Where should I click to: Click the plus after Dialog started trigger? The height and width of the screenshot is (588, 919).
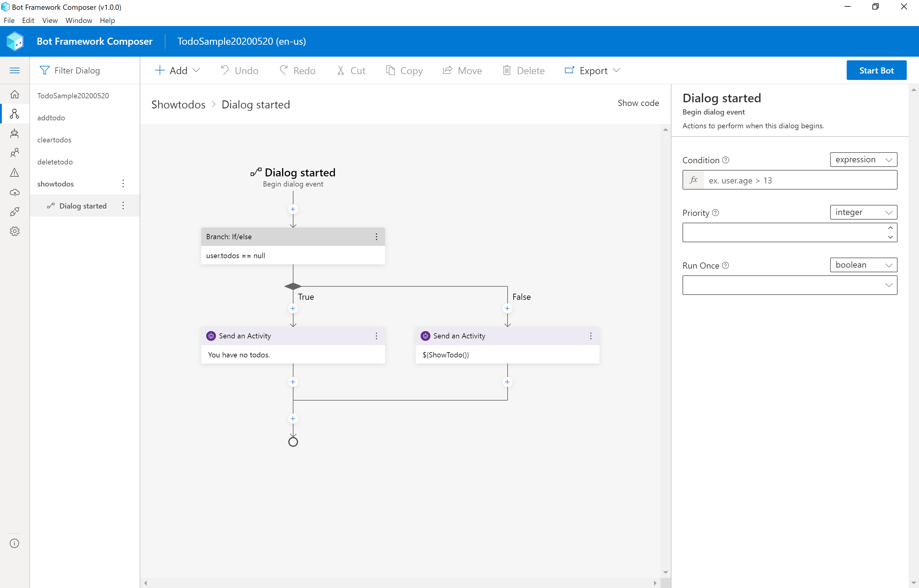pos(293,209)
